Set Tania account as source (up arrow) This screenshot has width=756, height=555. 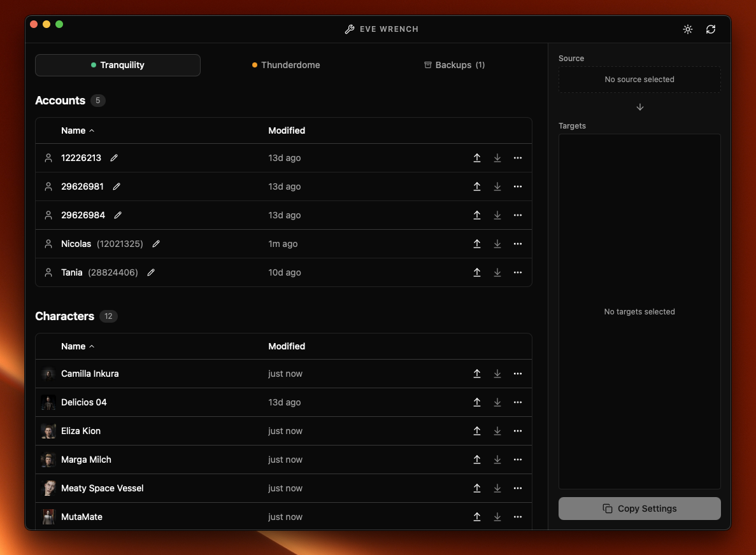[x=477, y=272]
